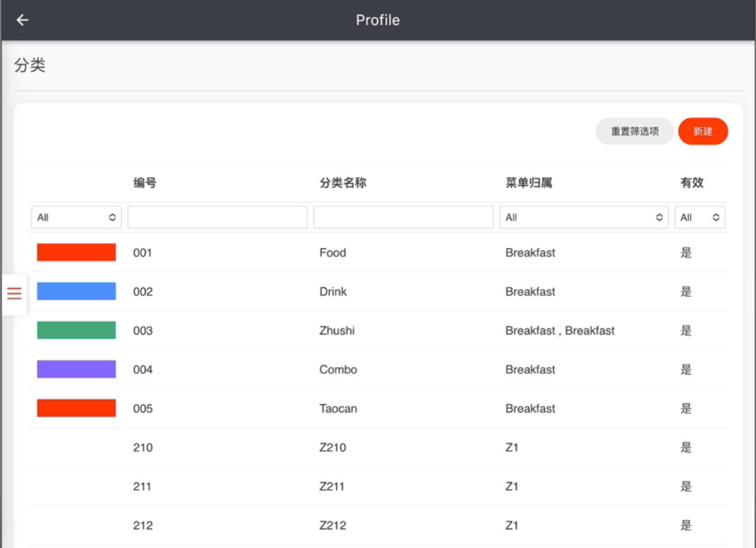Click Breakfast menu in the Combo row

tap(530, 370)
